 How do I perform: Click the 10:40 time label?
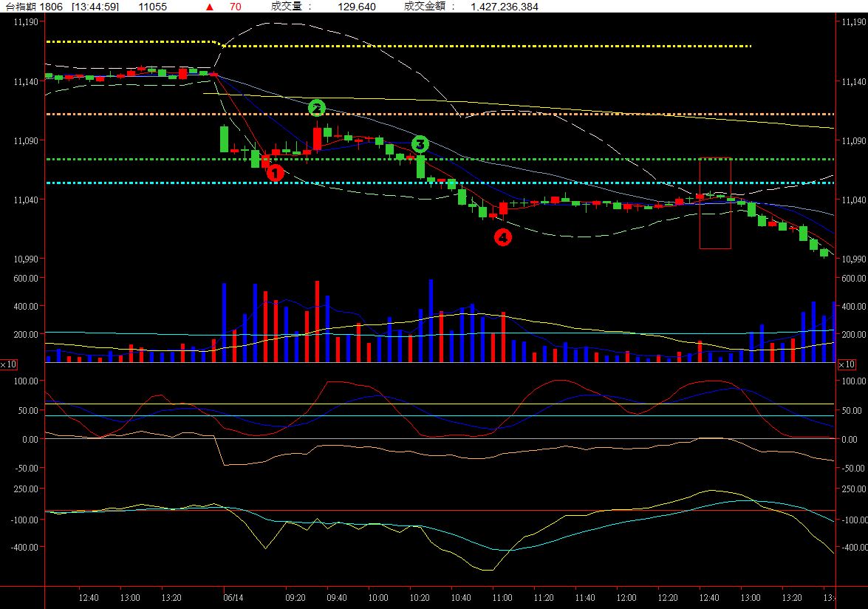tap(461, 598)
